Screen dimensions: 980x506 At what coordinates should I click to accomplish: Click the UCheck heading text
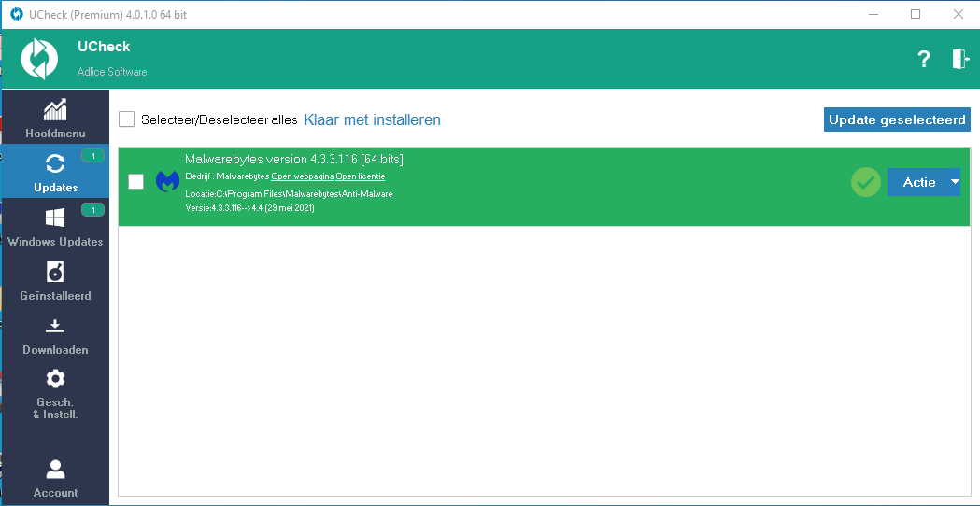click(104, 47)
